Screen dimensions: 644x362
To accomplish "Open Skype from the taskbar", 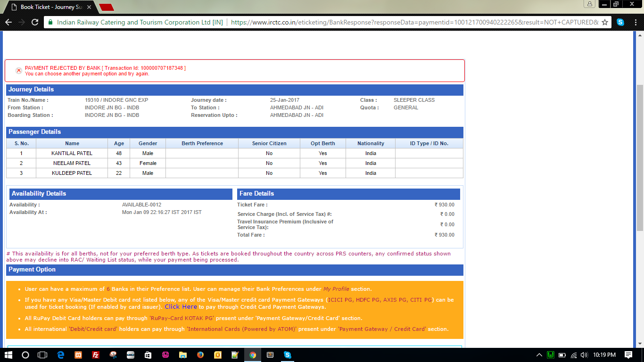I will 288,355.
